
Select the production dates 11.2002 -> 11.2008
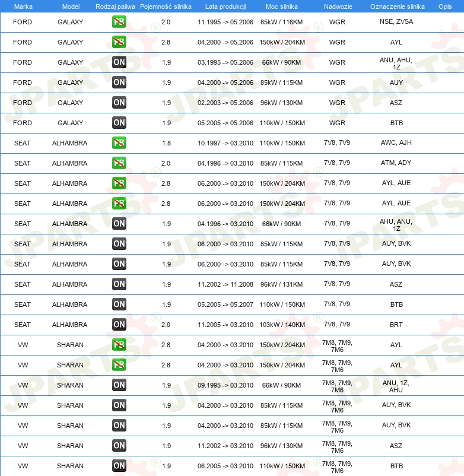pyautogui.click(x=225, y=284)
